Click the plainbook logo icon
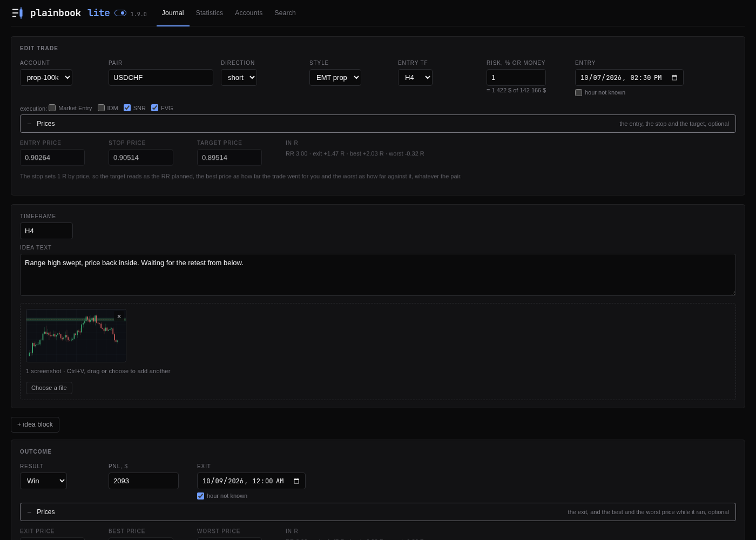This screenshot has height=540, width=756. [x=17, y=13]
